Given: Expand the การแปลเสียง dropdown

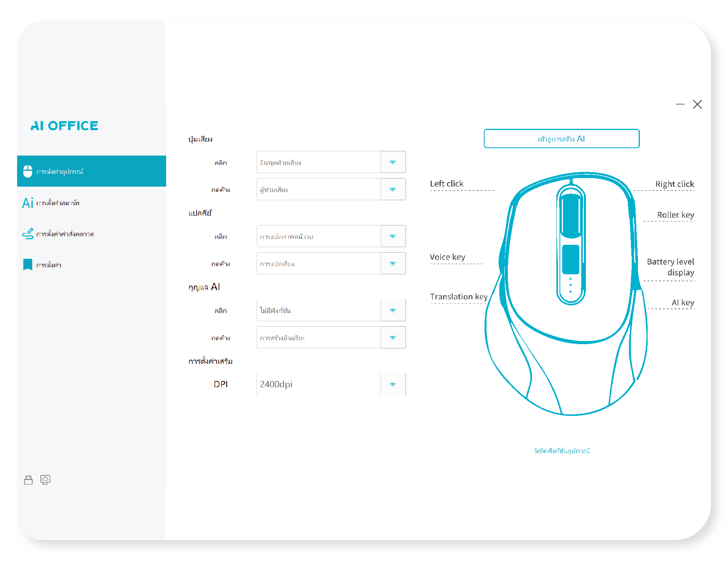Looking at the screenshot, I should pos(393,263).
